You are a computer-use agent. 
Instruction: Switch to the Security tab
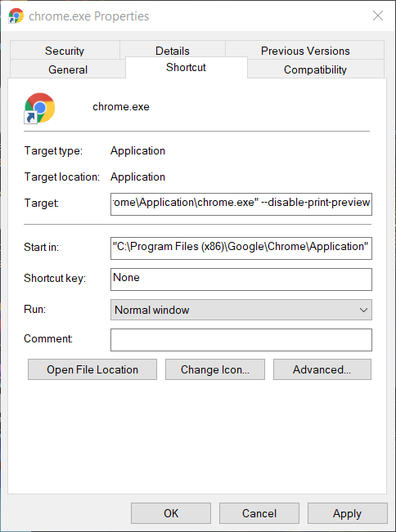pos(65,51)
